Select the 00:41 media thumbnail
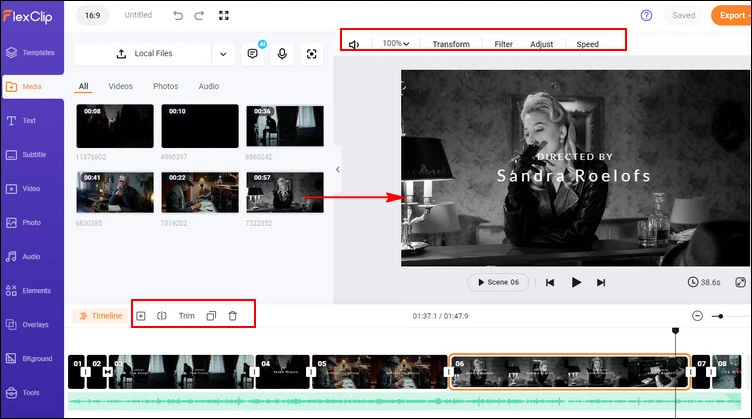The image size is (752, 419). click(x=115, y=192)
